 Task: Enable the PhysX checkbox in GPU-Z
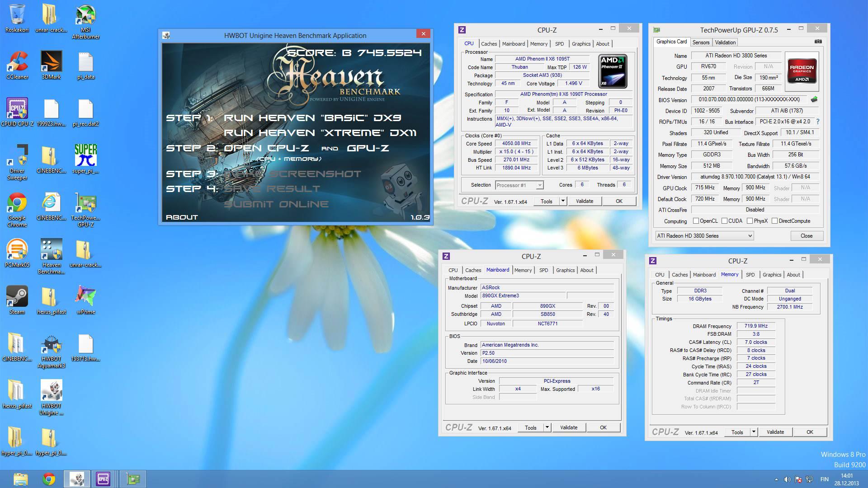(750, 221)
